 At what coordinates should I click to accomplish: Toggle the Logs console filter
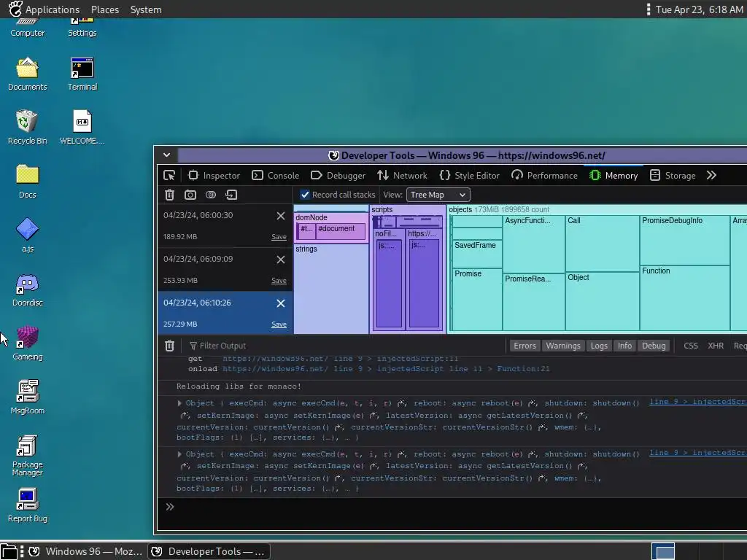click(x=599, y=346)
